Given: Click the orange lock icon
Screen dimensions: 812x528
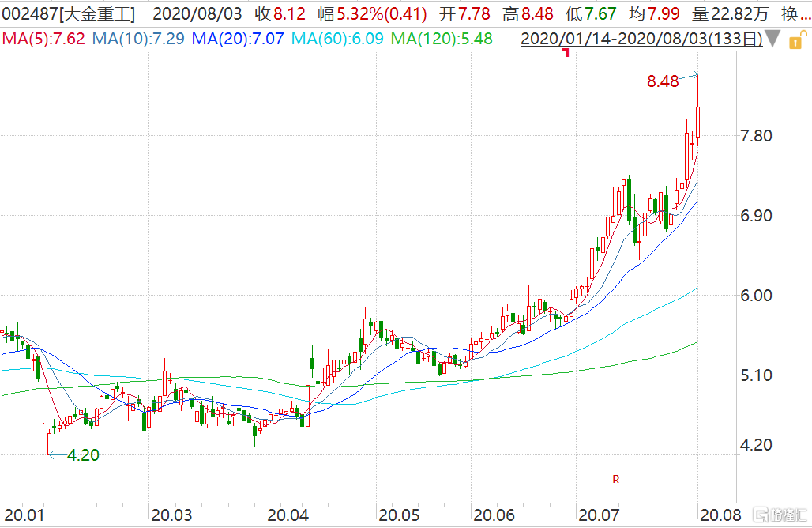Looking at the screenshot, I should coord(796,40).
